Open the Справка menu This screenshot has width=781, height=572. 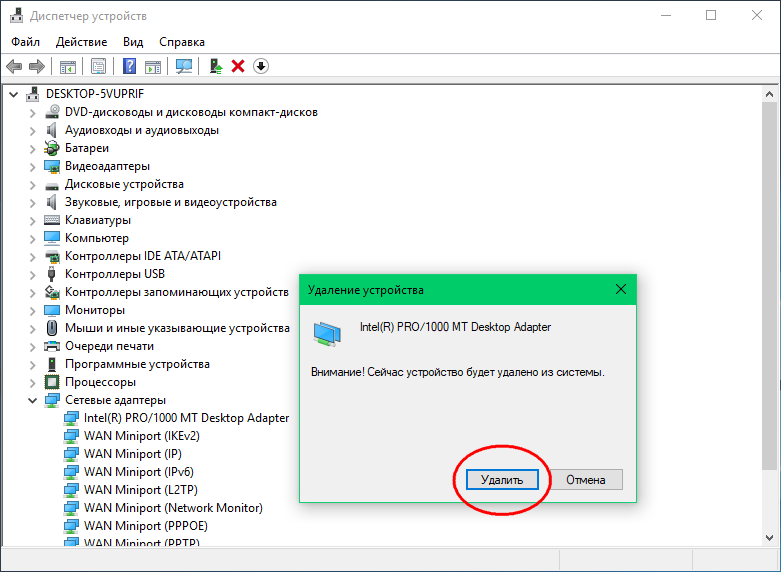182,42
